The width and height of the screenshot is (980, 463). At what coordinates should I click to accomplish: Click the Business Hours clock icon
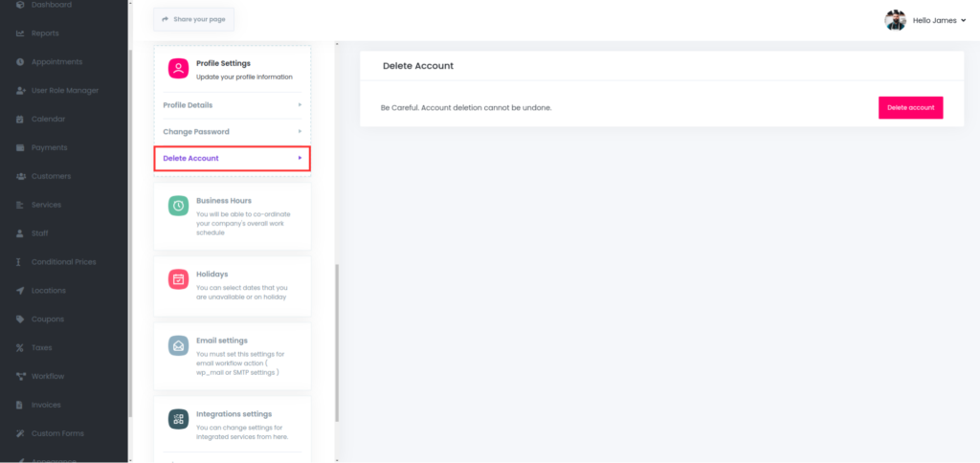pyautogui.click(x=178, y=206)
